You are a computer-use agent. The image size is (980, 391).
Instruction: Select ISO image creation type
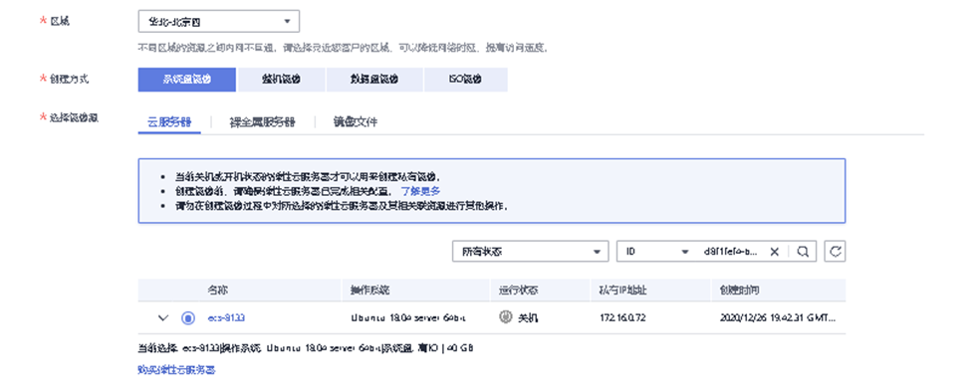pyautogui.click(x=466, y=80)
